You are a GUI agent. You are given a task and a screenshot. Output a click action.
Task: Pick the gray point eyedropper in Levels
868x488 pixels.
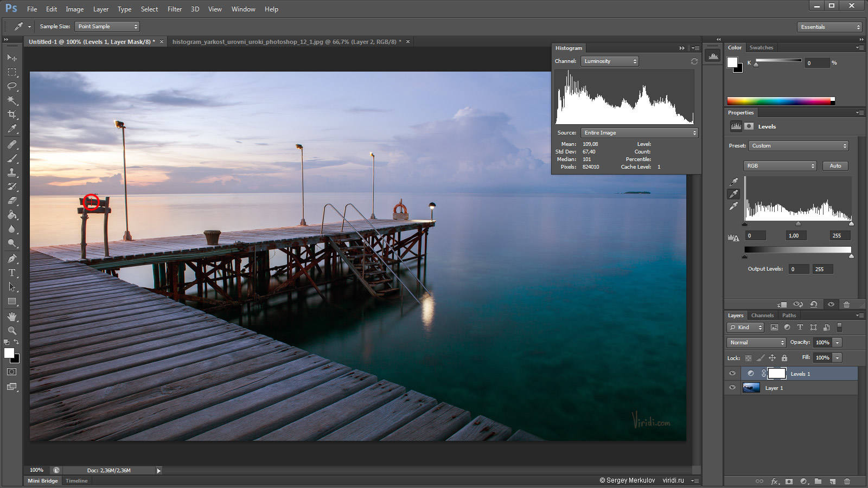(733, 194)
